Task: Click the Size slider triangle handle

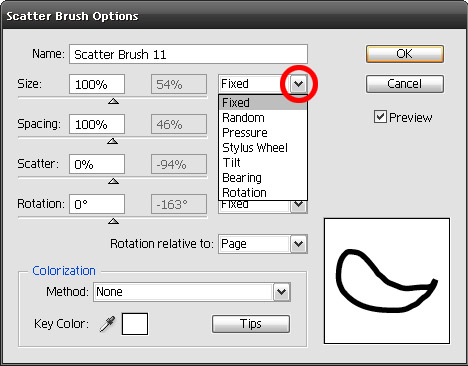Action: point(113,101)
